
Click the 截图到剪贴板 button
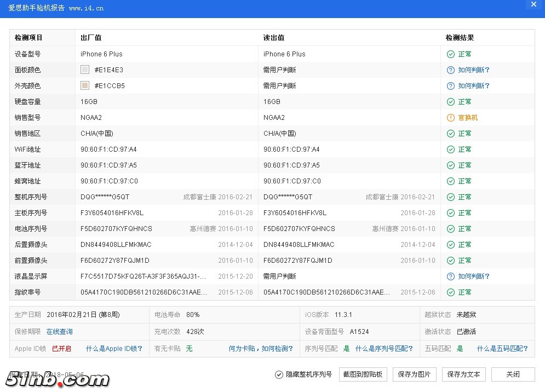click(363, 374)
